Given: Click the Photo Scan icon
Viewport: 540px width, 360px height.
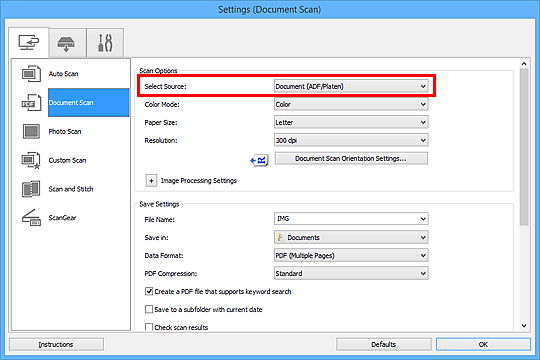Looking at the screenshot, I should coord(31,132).
